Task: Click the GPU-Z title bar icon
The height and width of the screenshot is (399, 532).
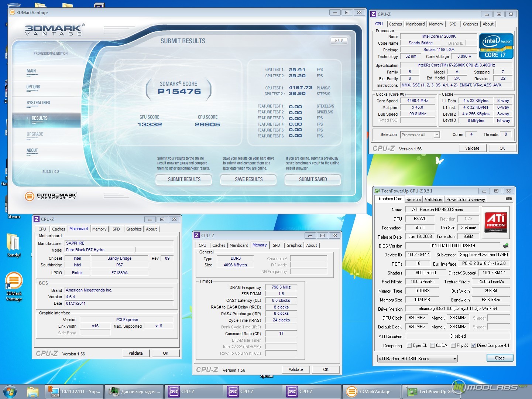Action: tap(377, 191)
